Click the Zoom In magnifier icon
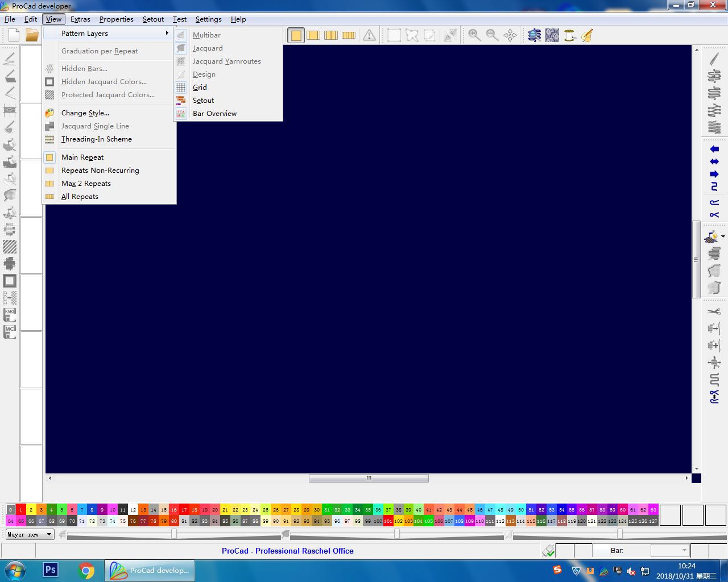The image size is (728, 582). pyautogui.click(x=474, y=35)
